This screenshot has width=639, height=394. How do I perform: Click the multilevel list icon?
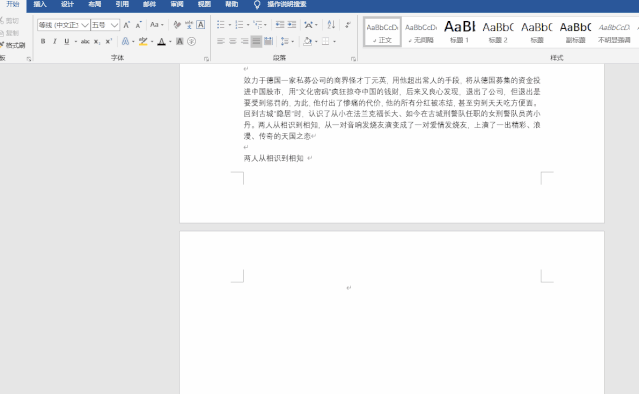(258, 25)
